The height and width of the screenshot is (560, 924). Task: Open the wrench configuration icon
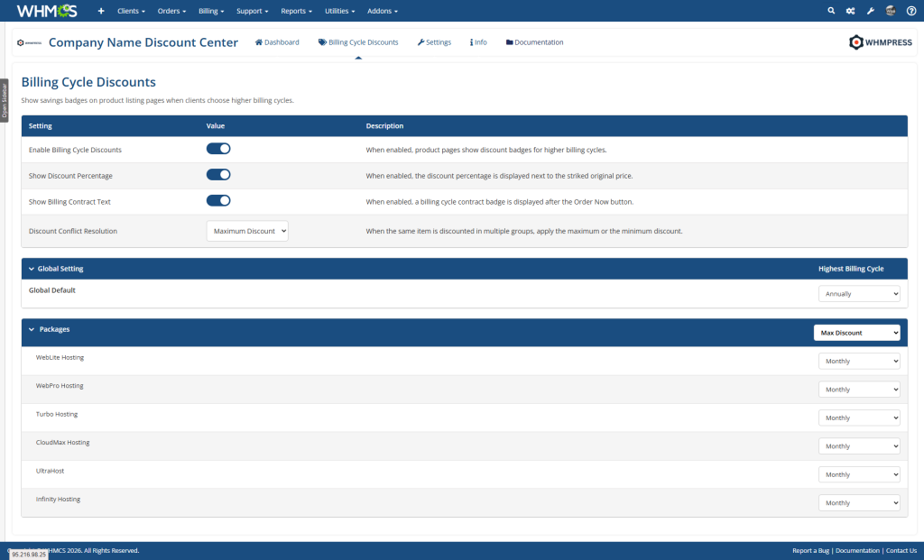[871, 11]
